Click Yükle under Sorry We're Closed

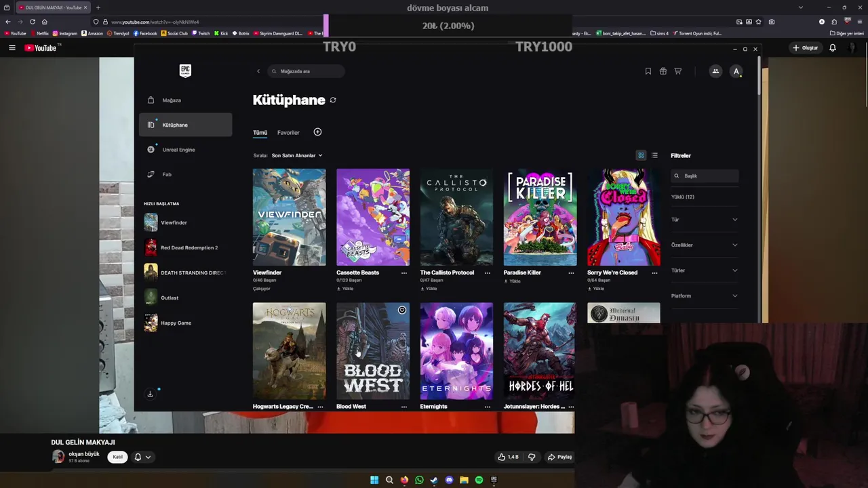tap(595, 289)
